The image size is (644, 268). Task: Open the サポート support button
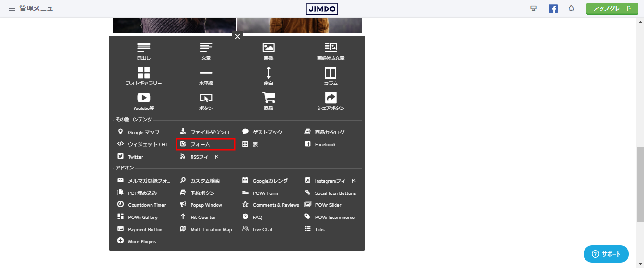(606, 254)
